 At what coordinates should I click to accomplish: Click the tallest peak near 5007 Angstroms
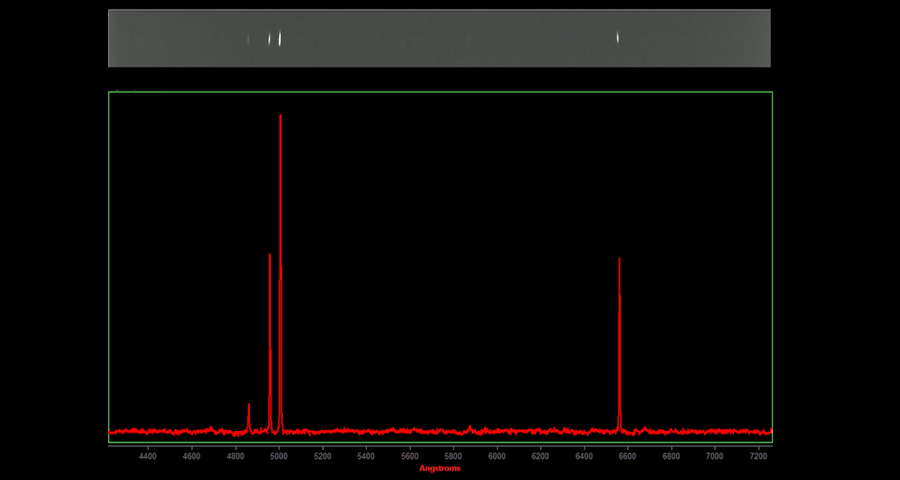click(280, 116)
